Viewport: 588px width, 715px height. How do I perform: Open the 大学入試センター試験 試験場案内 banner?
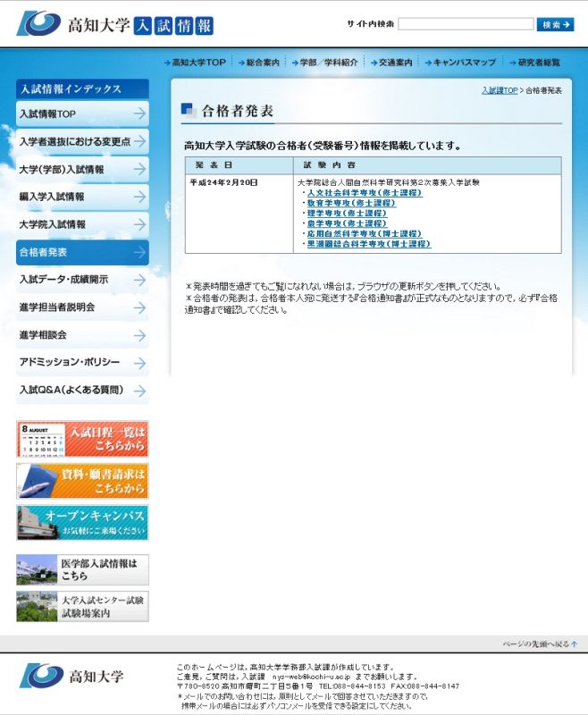pyautogui.click(x=82, y=606)
